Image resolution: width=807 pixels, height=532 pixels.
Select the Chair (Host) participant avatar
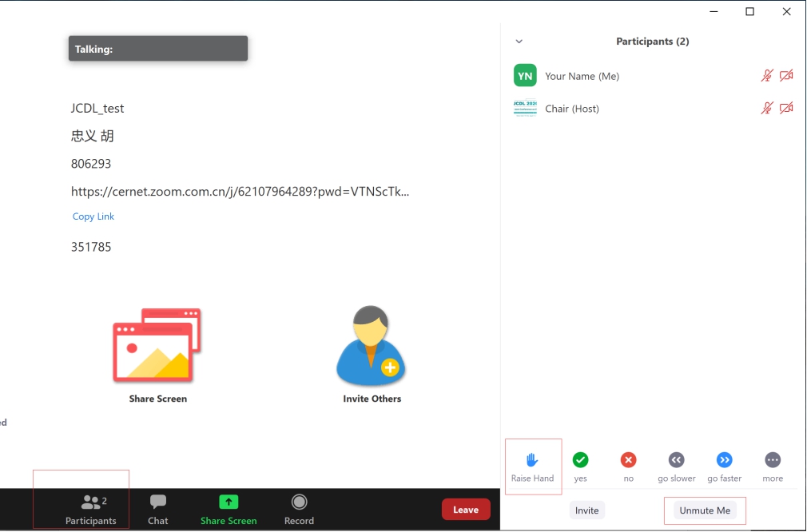525,108
